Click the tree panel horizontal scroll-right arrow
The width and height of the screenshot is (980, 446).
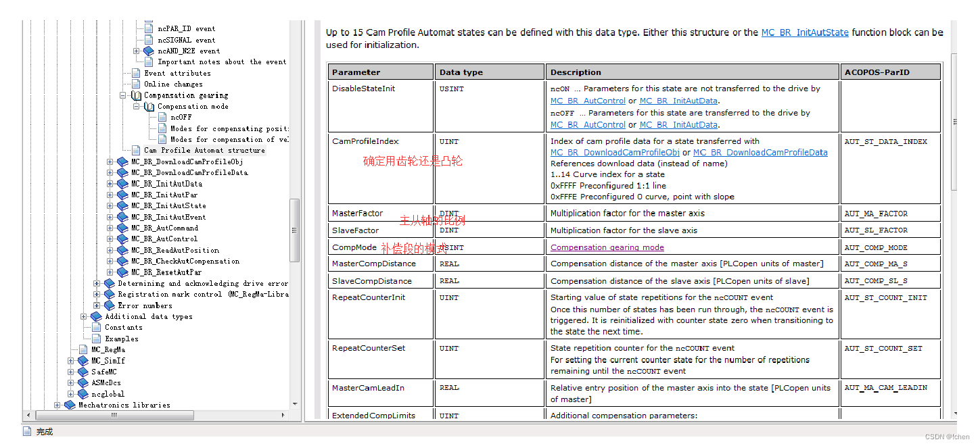(283, 415)
